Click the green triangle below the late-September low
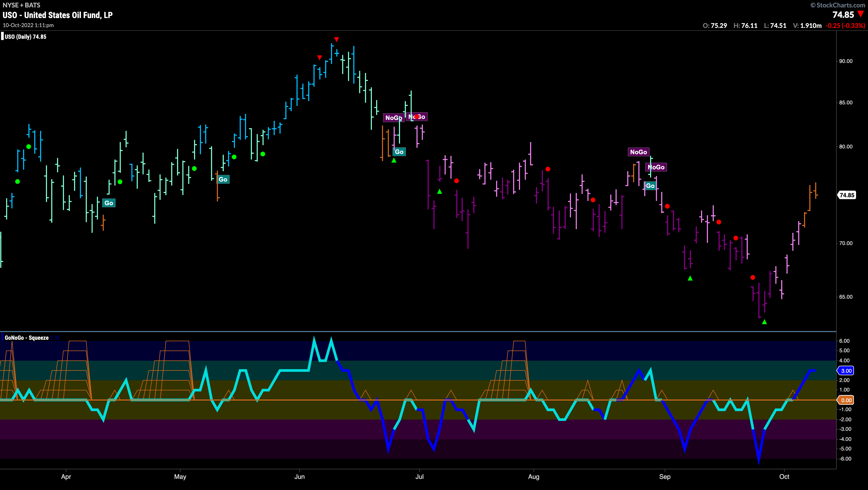This screenshot has width=868, height=490. (x=764, y=322)
